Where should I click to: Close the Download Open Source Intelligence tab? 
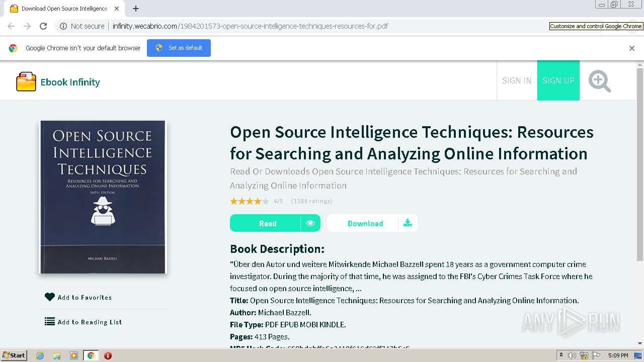pos(117,9)
